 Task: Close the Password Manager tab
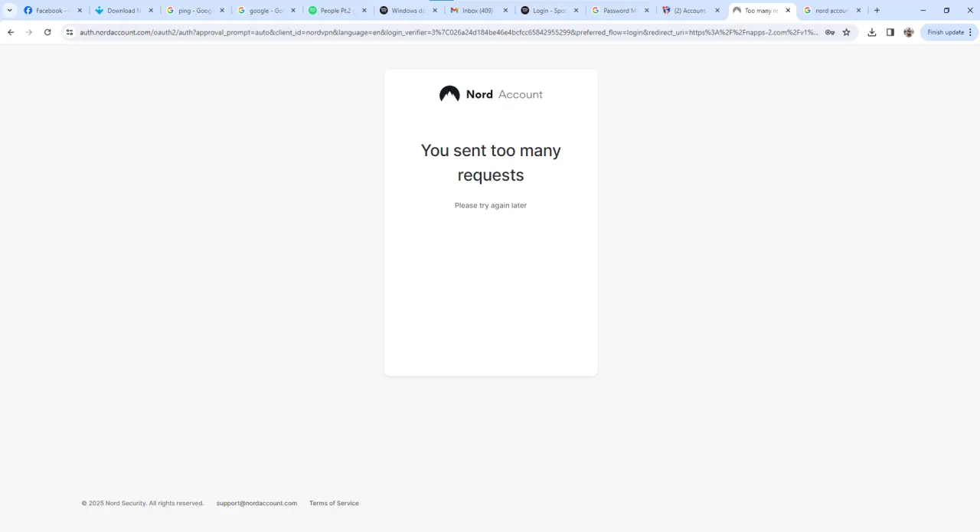647,11
